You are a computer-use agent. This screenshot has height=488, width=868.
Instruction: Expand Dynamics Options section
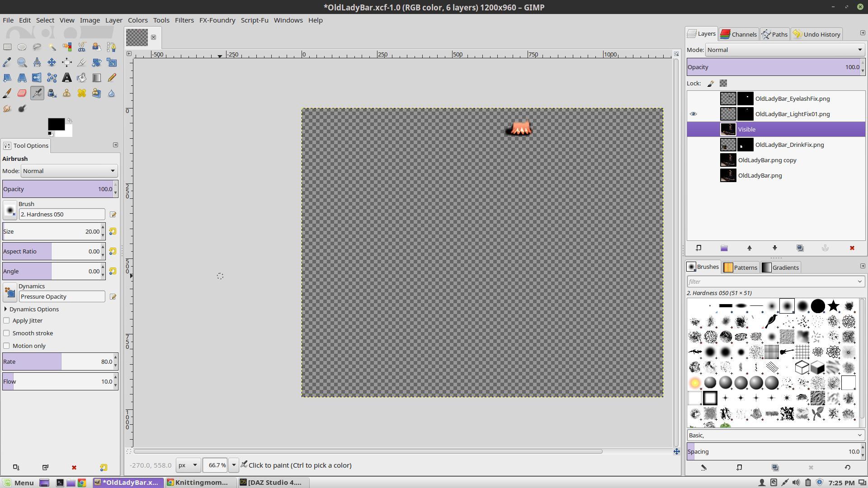[x=5, y=309]
